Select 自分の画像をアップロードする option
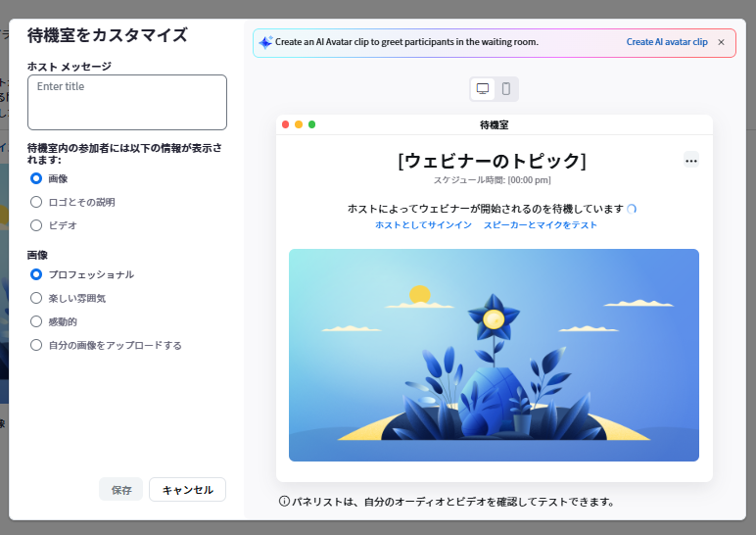756x535 pixels. click(36, 345)
